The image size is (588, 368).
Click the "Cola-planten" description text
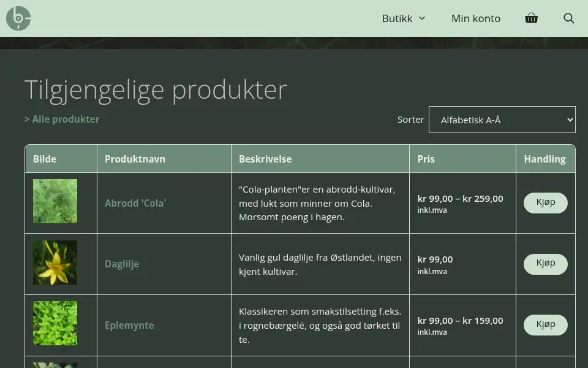pos(317,203)
